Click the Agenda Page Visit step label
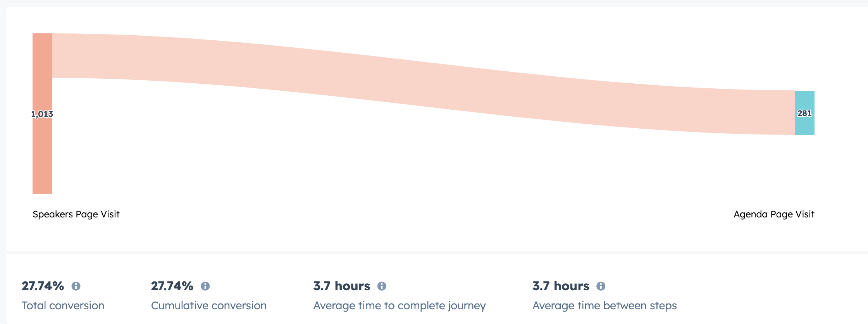Screen dimensions: 868x324 [x=774, y=214]
